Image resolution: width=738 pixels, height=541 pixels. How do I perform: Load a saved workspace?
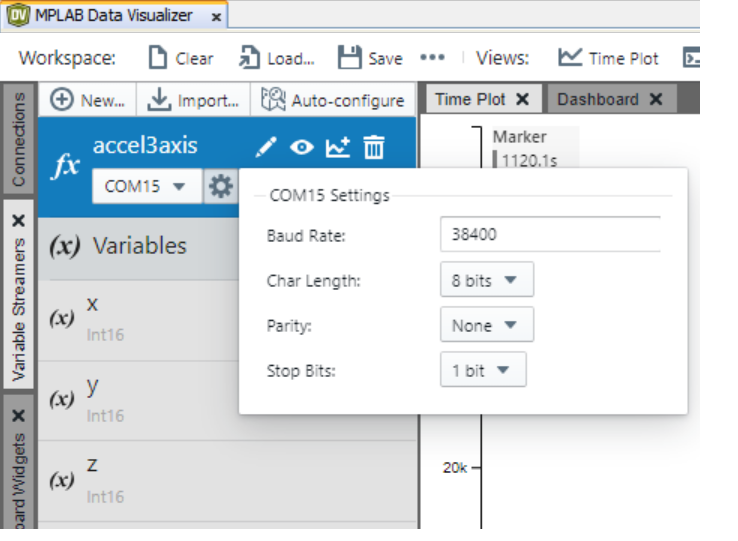click(277, 58)
